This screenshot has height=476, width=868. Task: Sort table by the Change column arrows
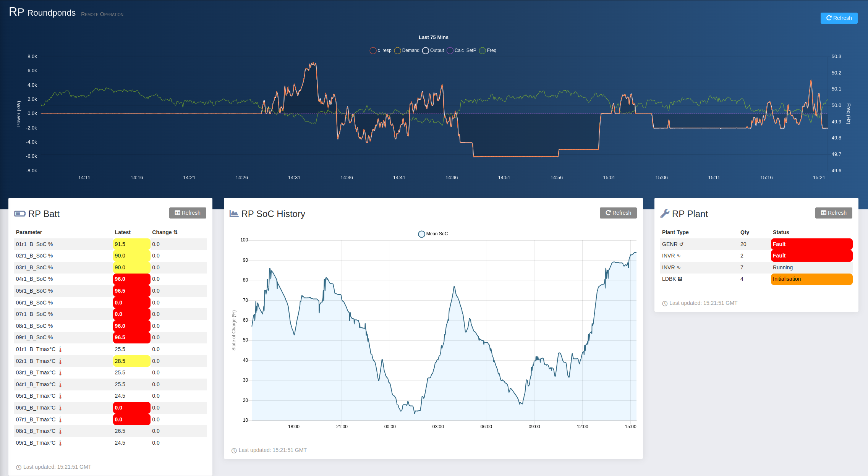click(175, 232)
